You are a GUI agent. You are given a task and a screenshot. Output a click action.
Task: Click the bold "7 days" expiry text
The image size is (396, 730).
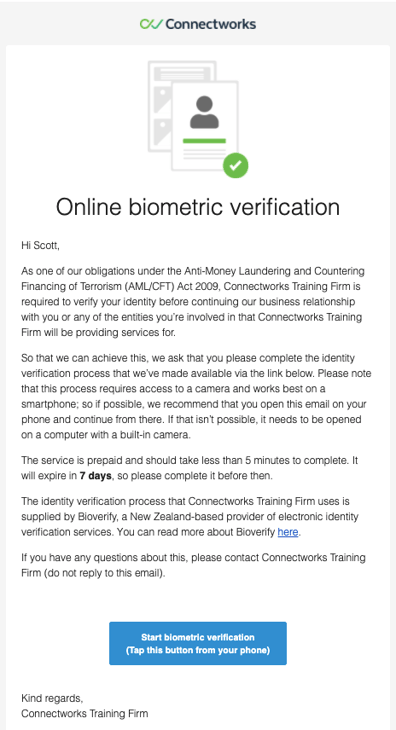pyautogui.click(x=95, y=476)
